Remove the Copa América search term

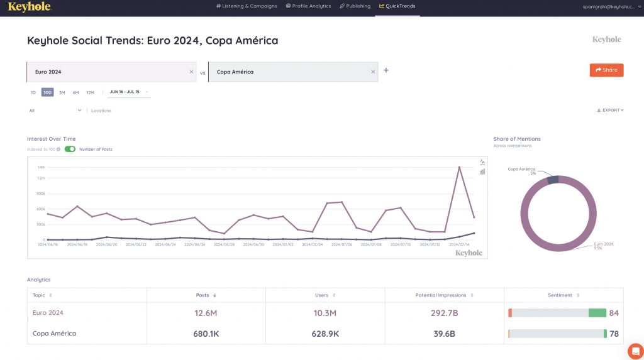(x=373, y=72)
